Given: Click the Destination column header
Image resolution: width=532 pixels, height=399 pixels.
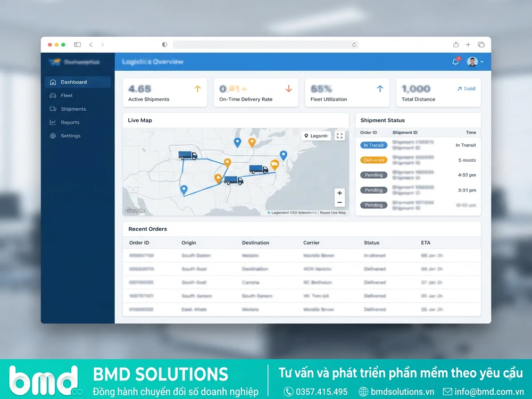Looking at the screenshot, I should point(255,243).
